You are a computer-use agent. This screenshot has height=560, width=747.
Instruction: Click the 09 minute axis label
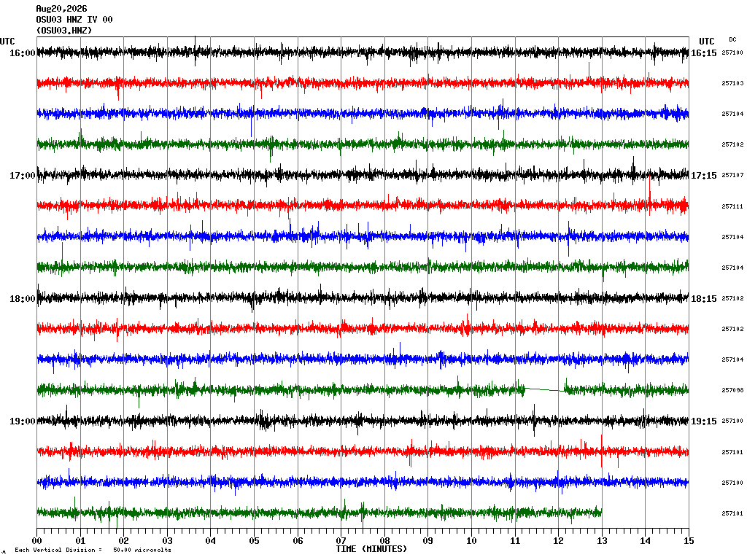427,541
